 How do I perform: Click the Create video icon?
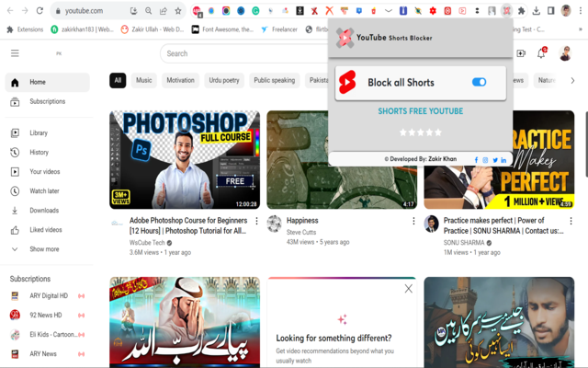coord(521,53)
